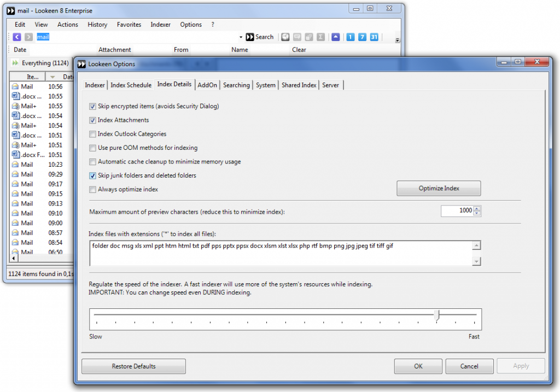Select the 31-day filter icon
The width and height of the screenshot is (560, 392).
click(374, 37)
